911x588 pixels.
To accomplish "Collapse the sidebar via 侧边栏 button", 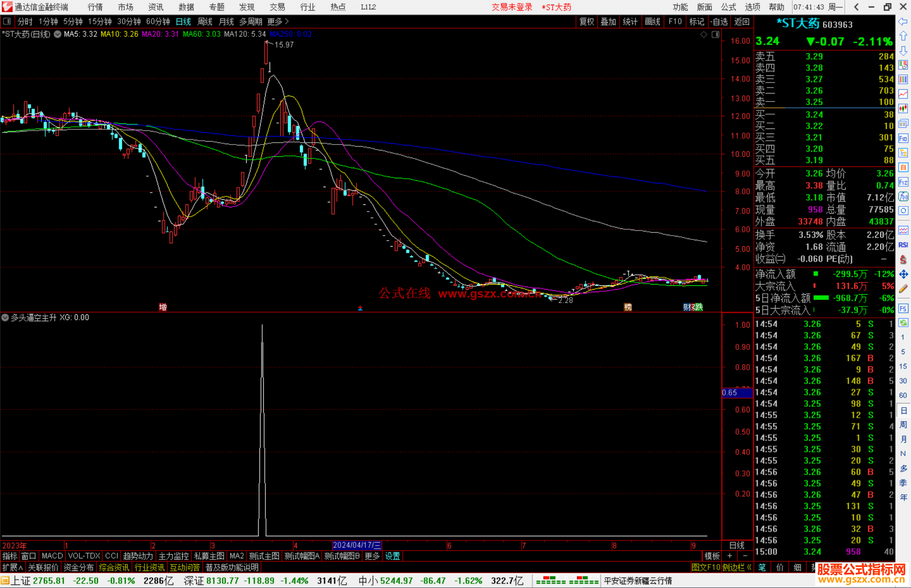I will coord(736,567).
